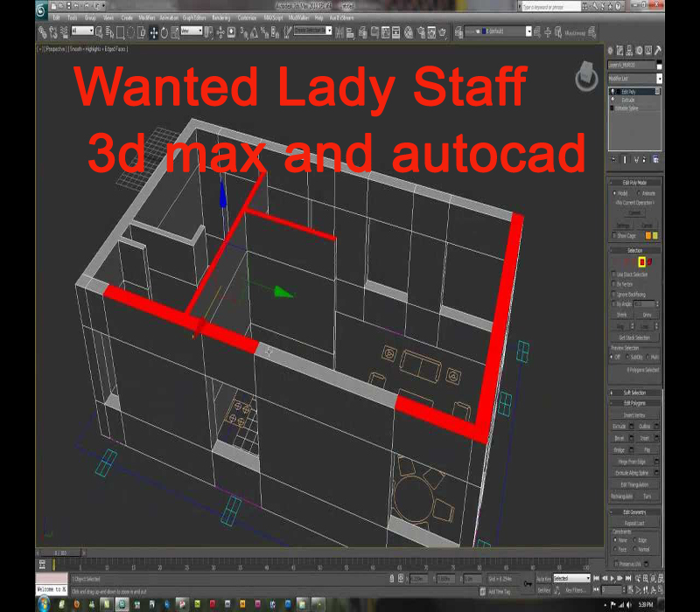The height and width of the screenshot is (612, 700).
Task: Activate the Select Object tool
Action: (x=99, y=32)
